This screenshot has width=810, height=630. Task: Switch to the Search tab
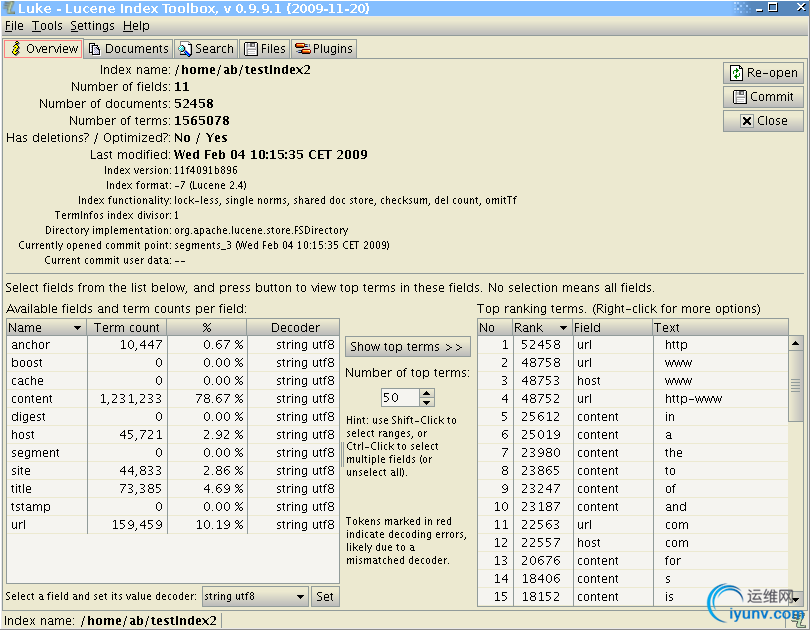(205, 49)
